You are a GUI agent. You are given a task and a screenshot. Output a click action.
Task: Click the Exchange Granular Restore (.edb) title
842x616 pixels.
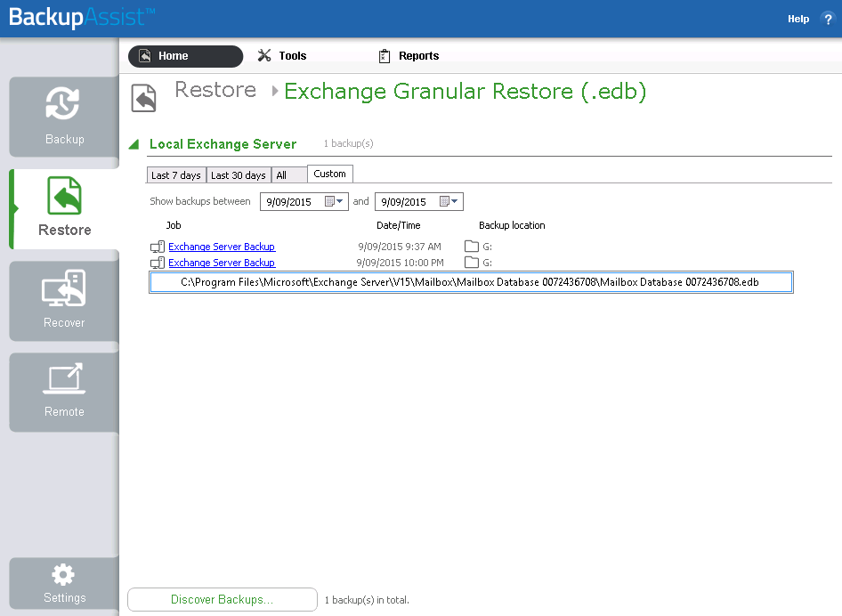coord(465,92)
